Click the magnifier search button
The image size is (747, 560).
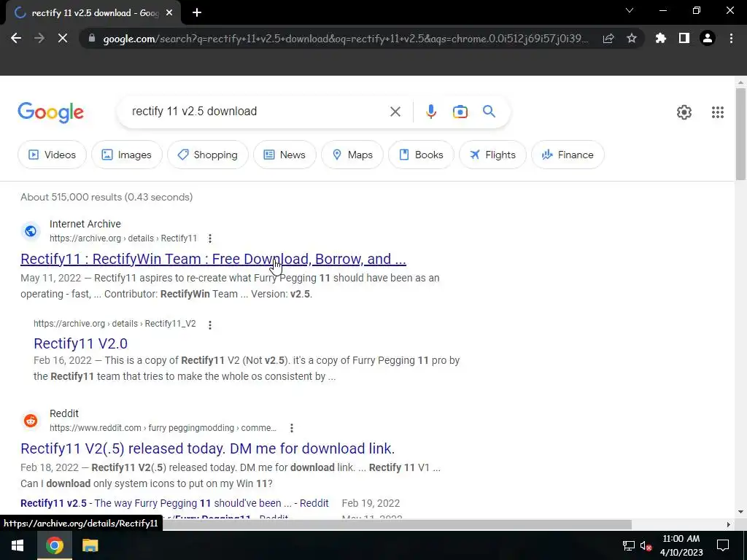click(489, 112)
